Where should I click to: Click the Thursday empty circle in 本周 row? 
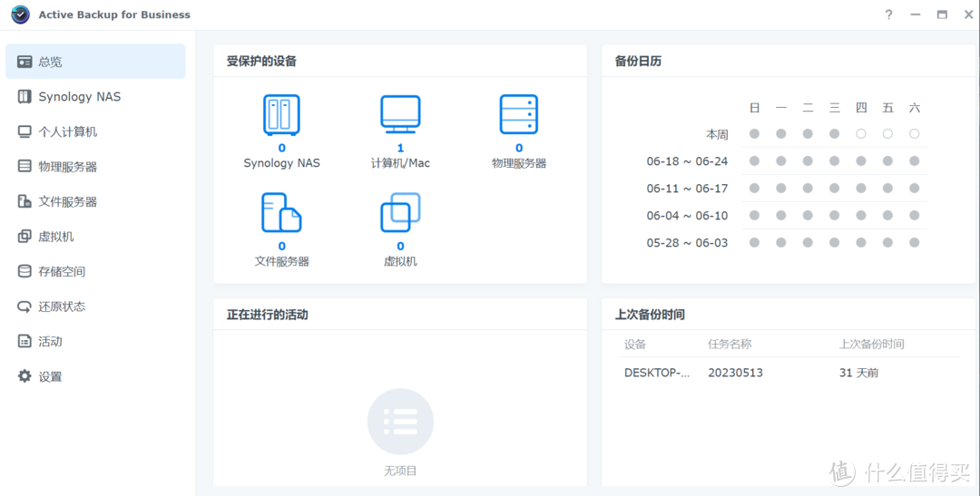pyautogui.click(x=861, y=133)
